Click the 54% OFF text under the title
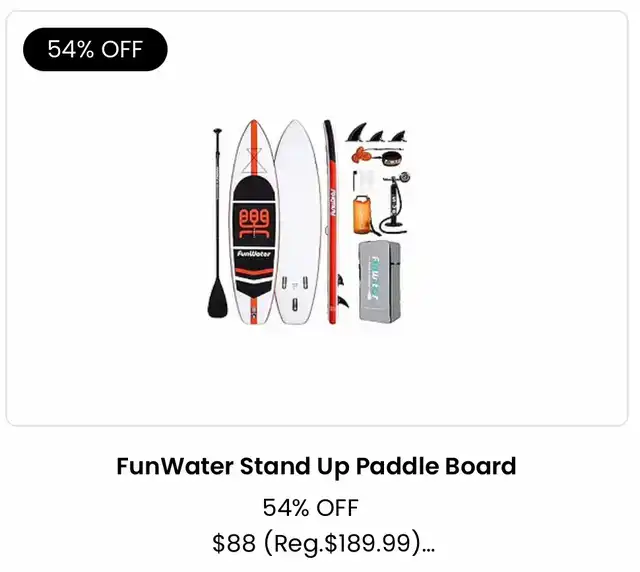 click(310, 507)
